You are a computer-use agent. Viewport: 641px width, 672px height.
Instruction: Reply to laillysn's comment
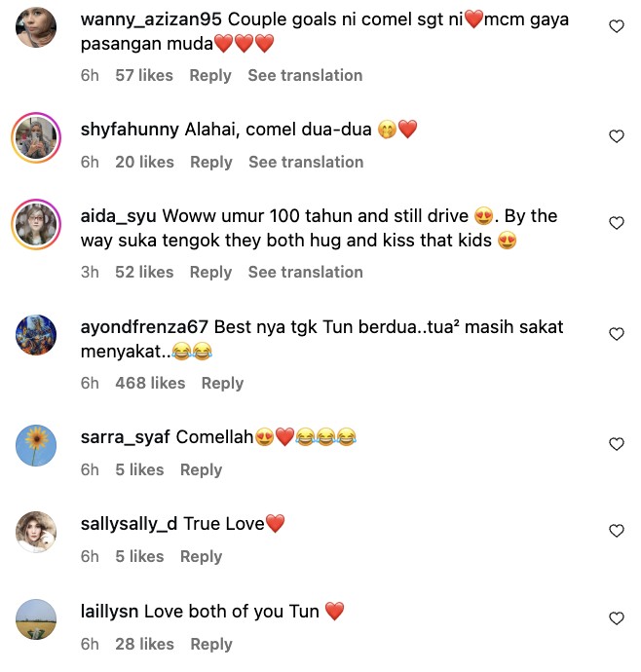click(x=211, y=644)
